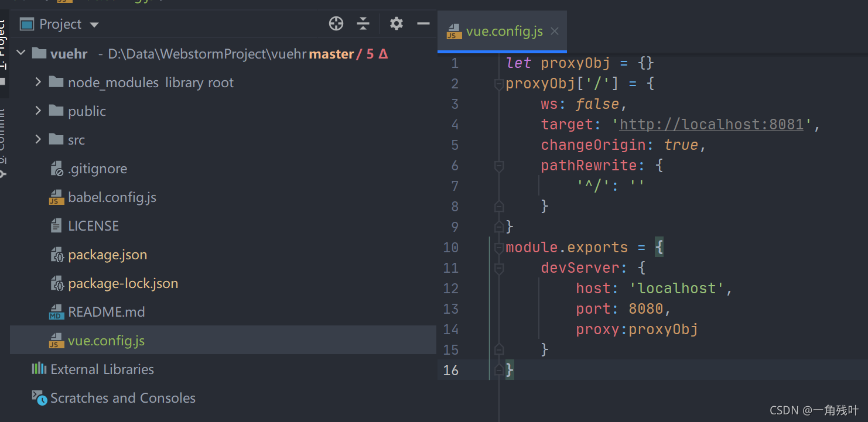Click the 'localhost' host string
868x422 pixels.
tap(676, 288)
